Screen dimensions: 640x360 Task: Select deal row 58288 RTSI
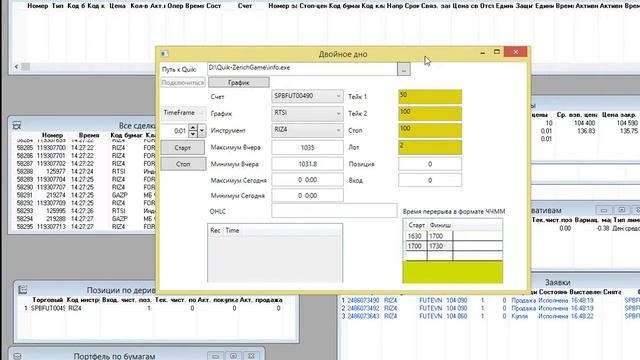point(85,172)
